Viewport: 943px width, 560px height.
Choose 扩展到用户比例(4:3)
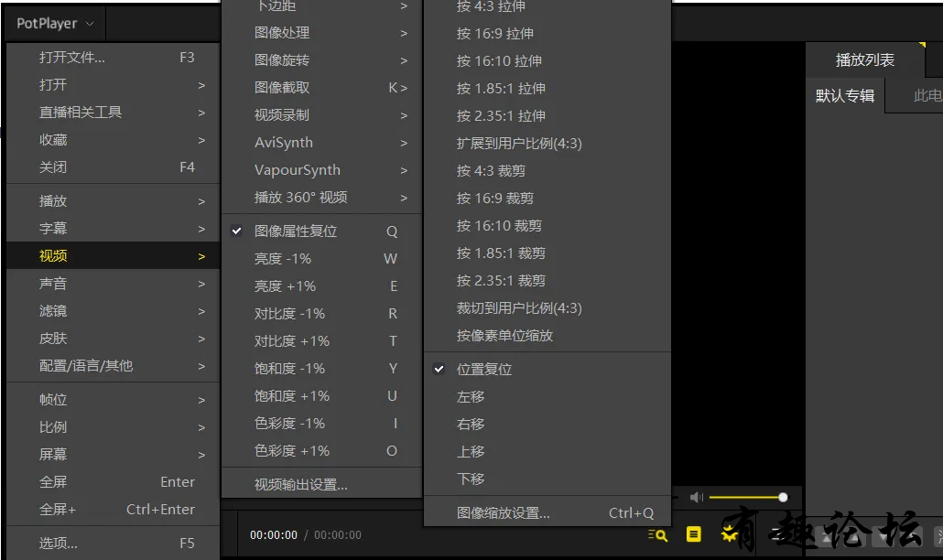[x=547, y=143]
